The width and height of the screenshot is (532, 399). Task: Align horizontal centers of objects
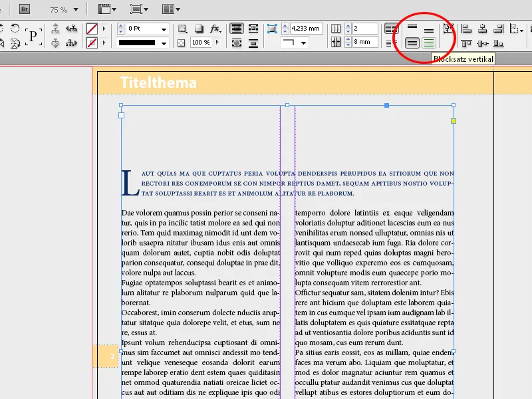[x=482, y=29]
